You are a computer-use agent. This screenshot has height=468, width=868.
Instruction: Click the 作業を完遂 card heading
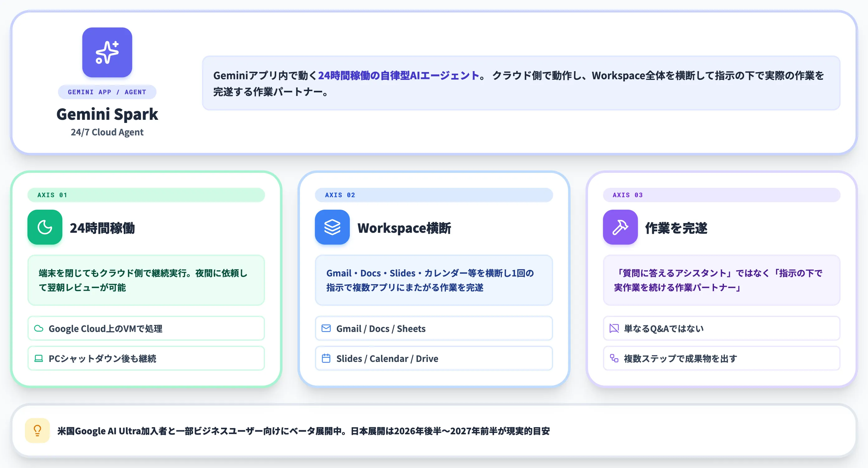pyautogui.click(x=676, y=228)
